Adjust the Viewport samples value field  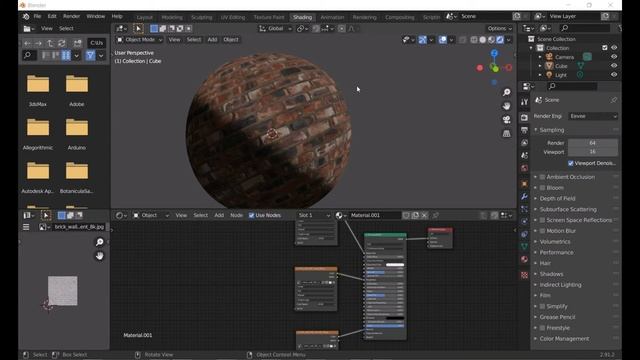(x=593, y=151)
